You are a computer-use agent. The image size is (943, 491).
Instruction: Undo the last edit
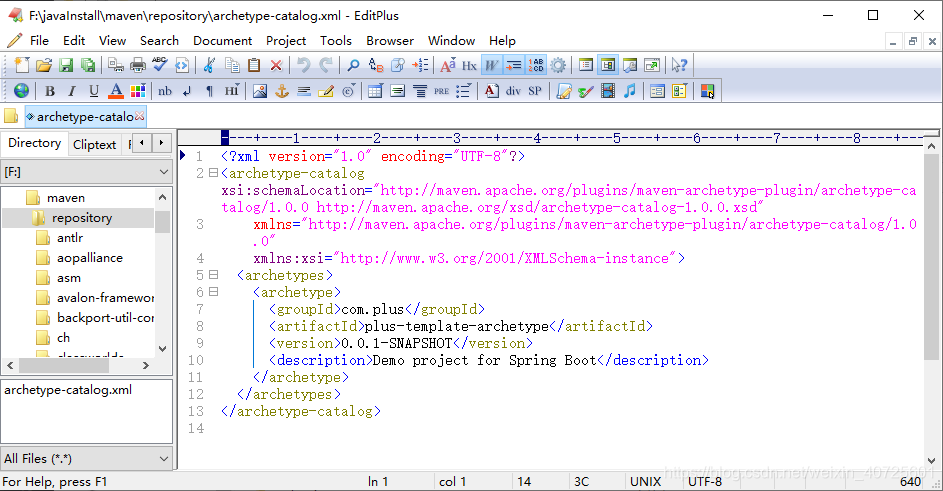(x=304, y=65)
